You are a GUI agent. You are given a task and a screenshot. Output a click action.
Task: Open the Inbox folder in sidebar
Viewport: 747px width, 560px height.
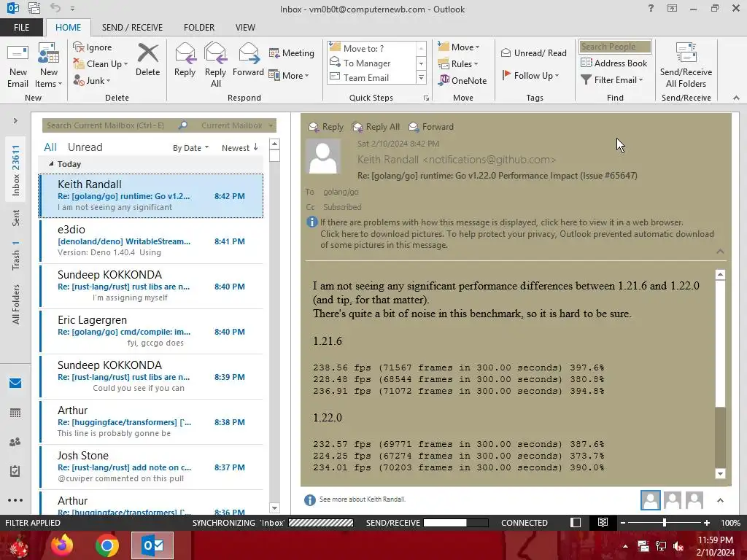tap(16, 171)
